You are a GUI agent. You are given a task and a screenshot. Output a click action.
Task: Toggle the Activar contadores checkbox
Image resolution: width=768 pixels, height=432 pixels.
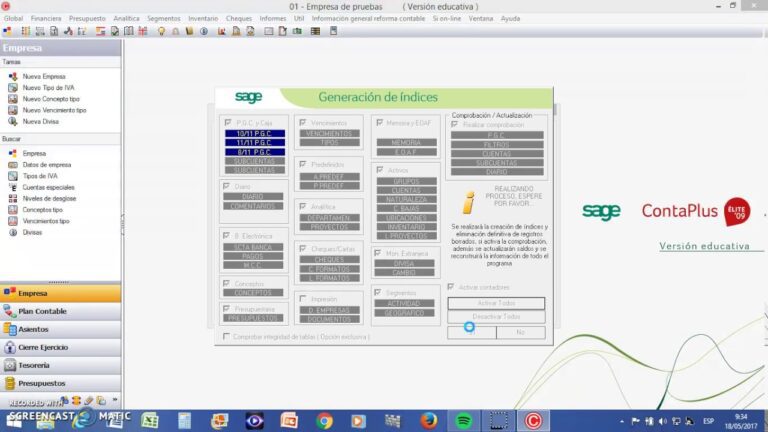[x=452, y=287]
